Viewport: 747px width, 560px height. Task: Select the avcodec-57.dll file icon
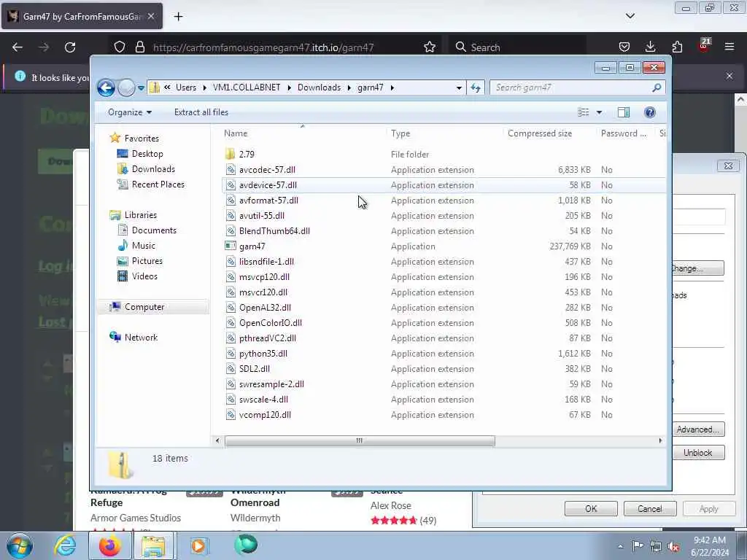click(x=230, y=169)
